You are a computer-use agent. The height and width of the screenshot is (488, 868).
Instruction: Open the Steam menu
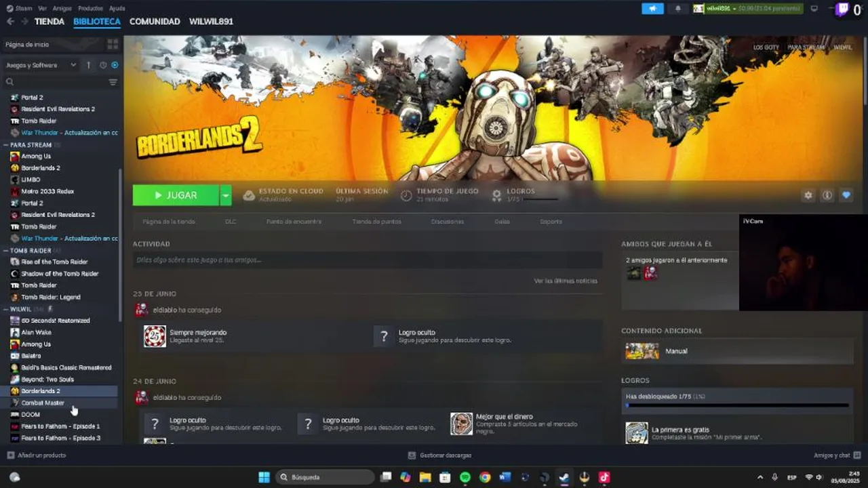point(20,8)
